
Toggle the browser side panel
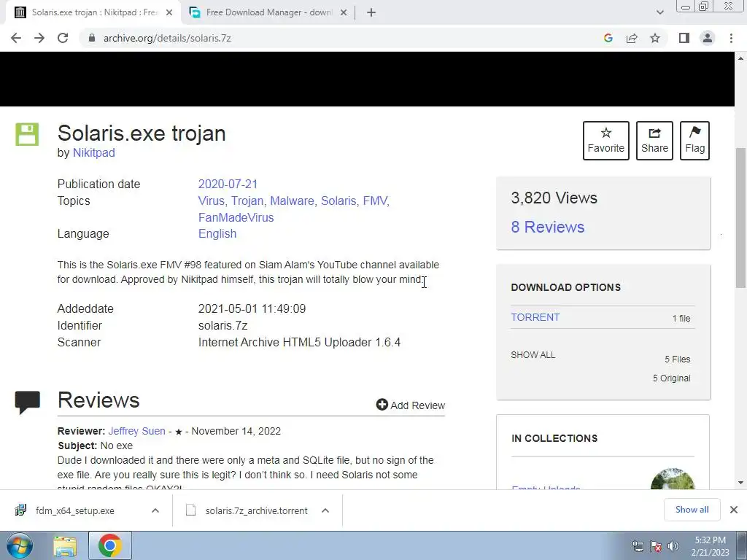pyautogui.click(x=684, y=38)
